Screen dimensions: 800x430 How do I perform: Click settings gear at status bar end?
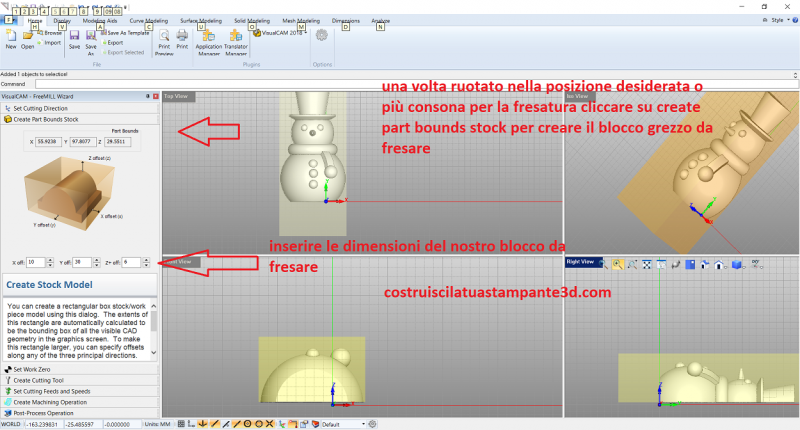tap(372, 424)
